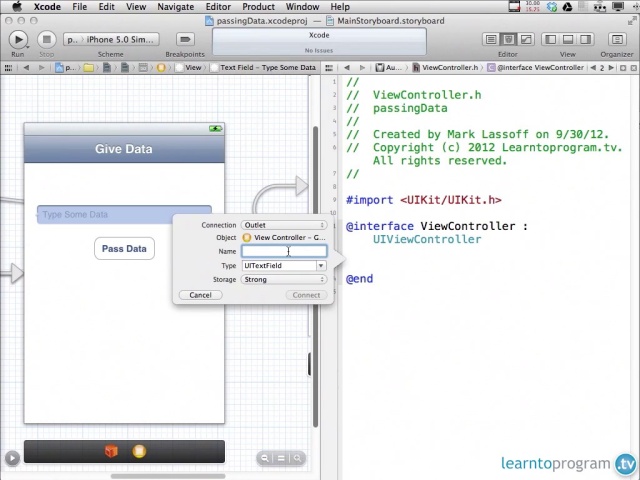
Task: Switch to the Version editor
Action: [x=526, y=40]
